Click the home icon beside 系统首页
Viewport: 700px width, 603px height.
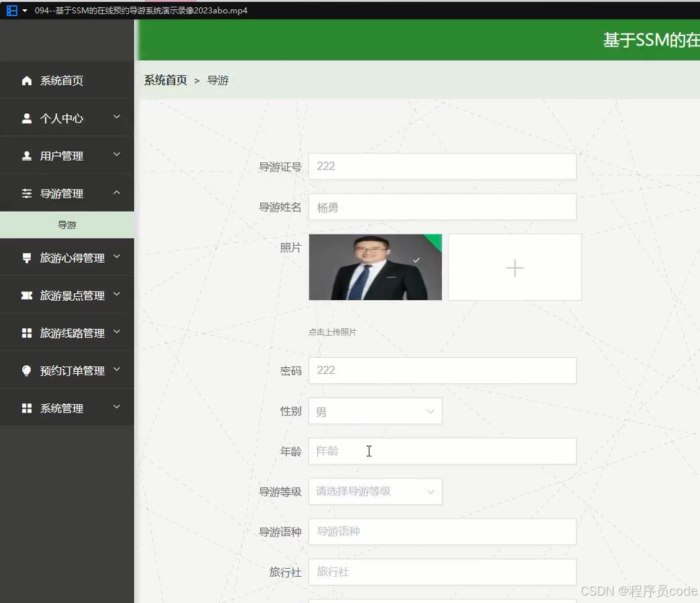pyautogui.click(x=27, y=80)
